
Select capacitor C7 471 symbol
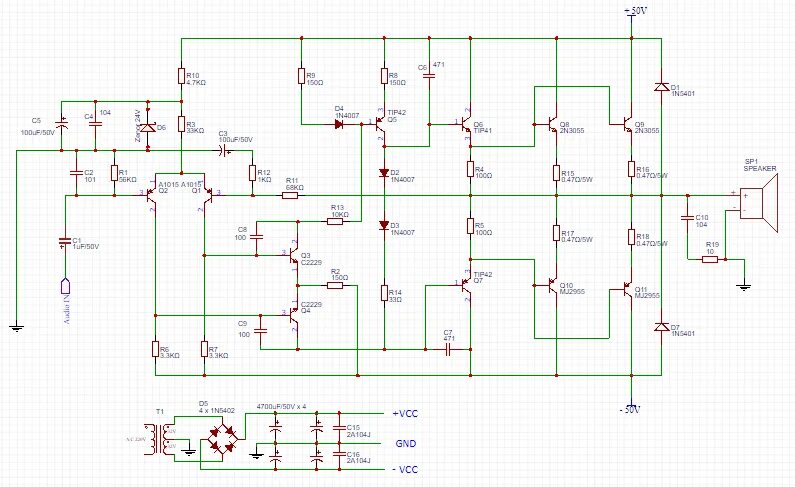pyautogui.click(x=449, y=349)
